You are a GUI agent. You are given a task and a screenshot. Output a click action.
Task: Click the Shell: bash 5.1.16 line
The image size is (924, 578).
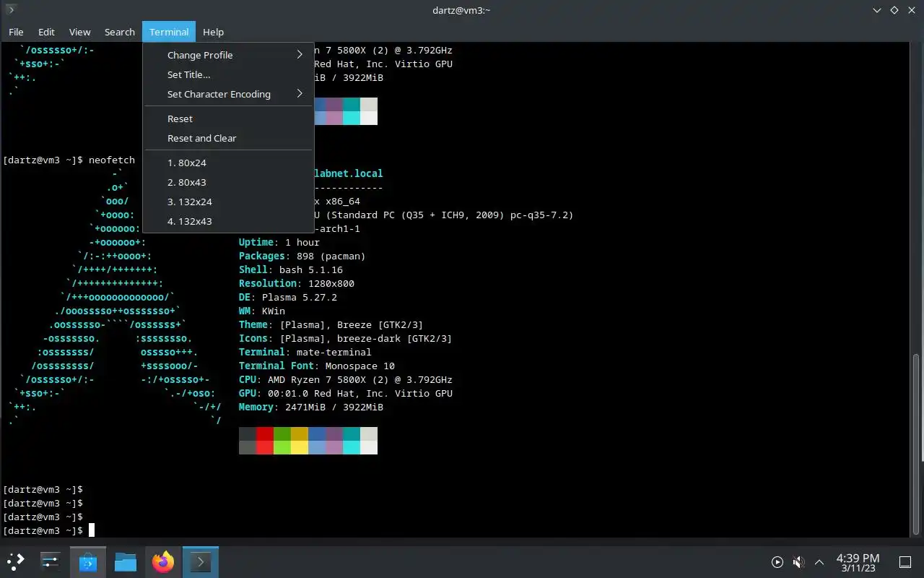tap(291, 269)
